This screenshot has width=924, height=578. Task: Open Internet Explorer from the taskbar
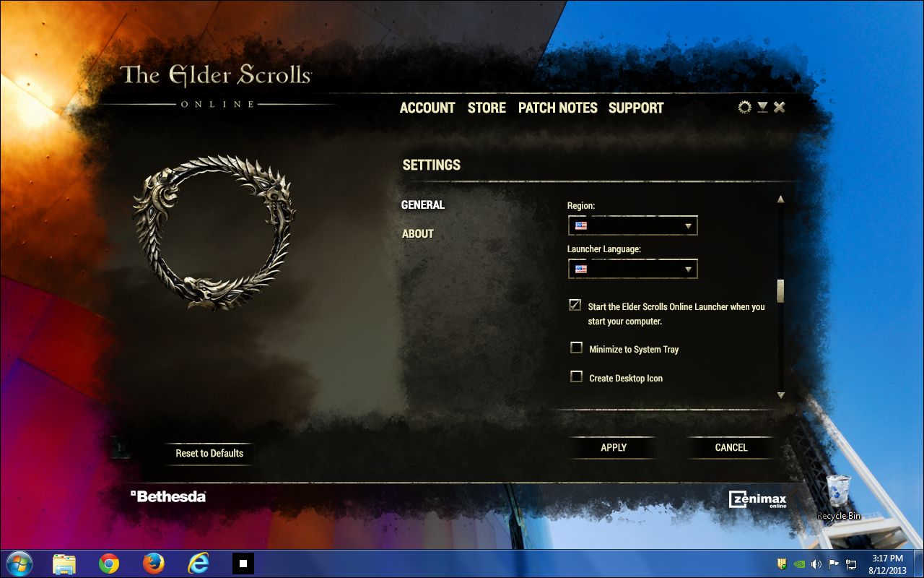(x=198, y=564)
